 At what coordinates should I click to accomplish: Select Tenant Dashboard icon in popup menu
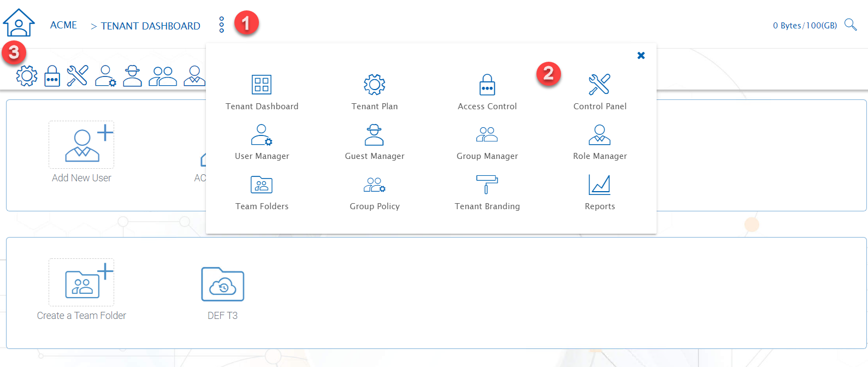[x=262, y=85]
